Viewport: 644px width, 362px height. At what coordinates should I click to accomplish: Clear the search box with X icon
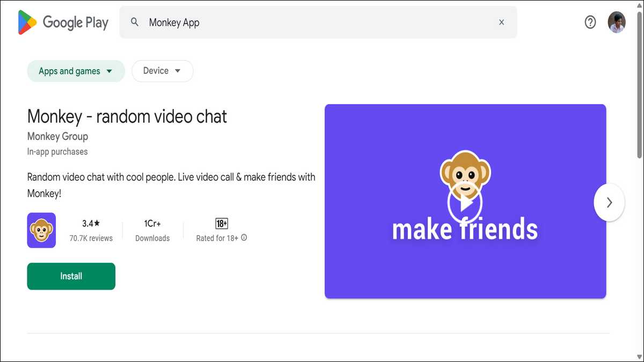coord(501,22)
